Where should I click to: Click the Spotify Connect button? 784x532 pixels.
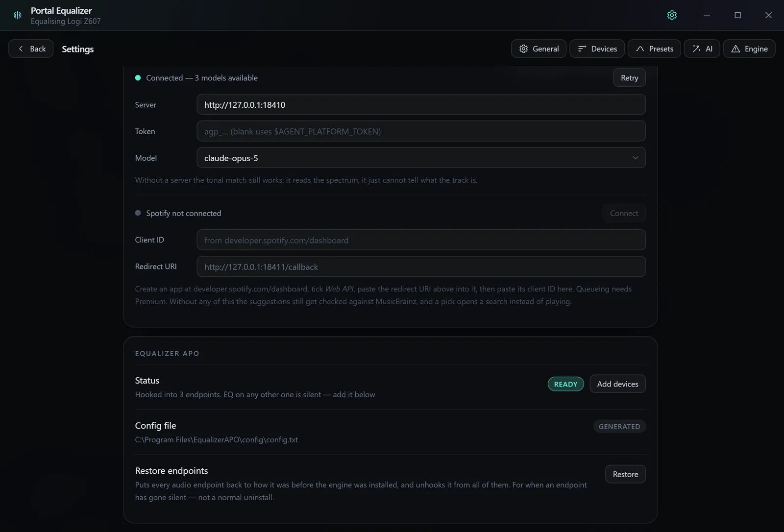(624, 213)
